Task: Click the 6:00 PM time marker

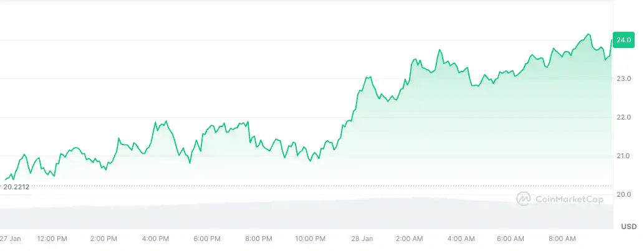Action: click(207, 238)
